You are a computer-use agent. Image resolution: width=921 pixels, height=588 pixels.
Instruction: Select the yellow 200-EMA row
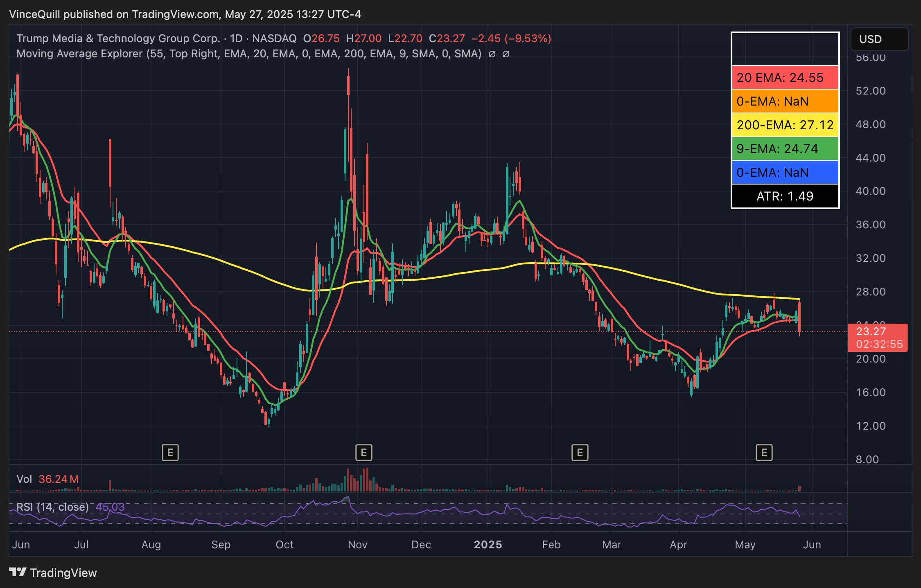point(785,125)
